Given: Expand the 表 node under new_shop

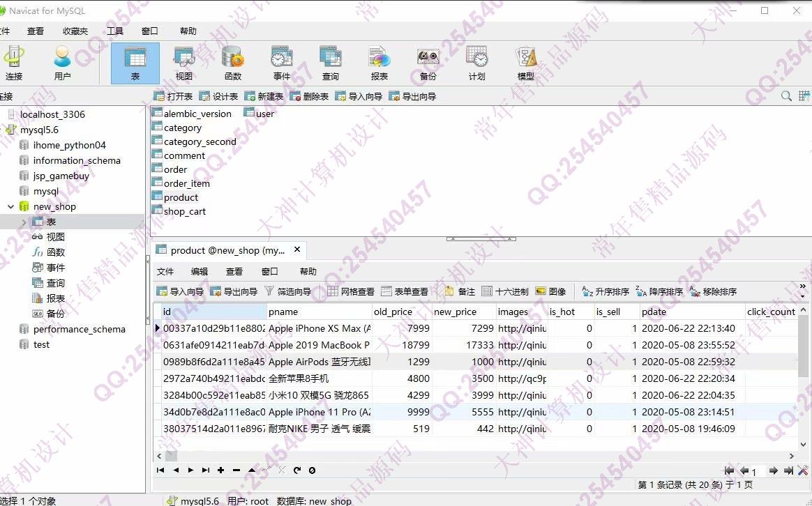Looking at the screenshot, I should click(x=24, y=222).
